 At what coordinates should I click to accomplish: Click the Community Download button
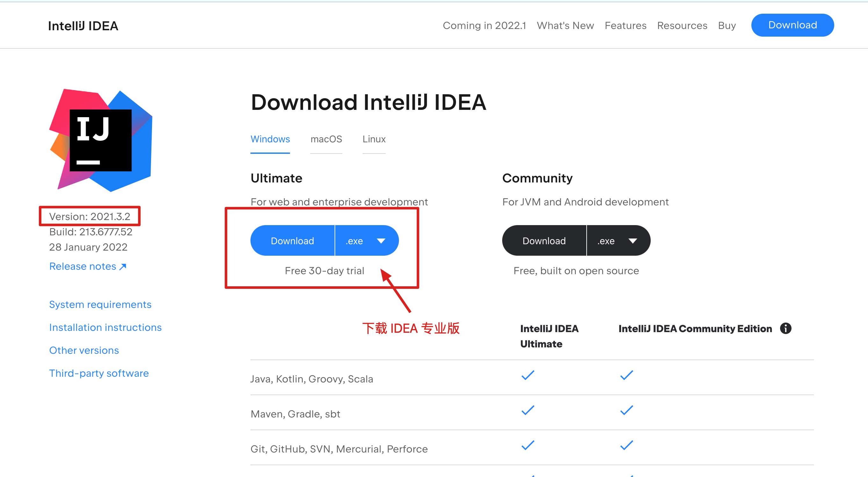pos(543,240)
